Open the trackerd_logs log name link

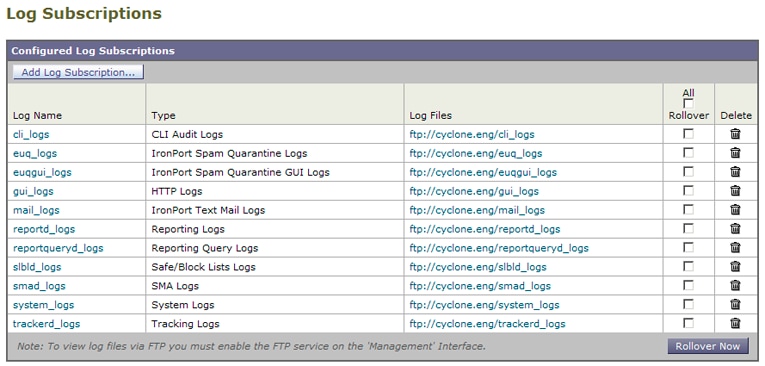point(46,324)
